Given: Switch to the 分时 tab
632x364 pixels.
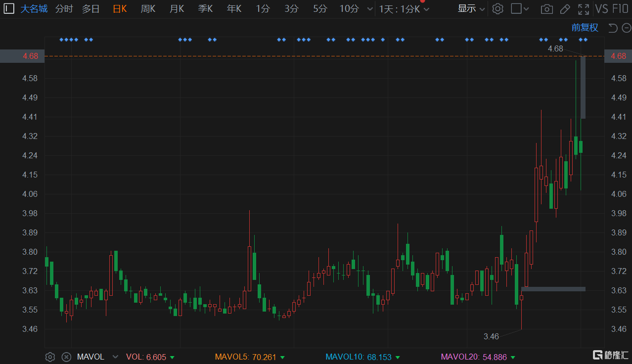Looking at the screenshot, I should pos(64,9).
